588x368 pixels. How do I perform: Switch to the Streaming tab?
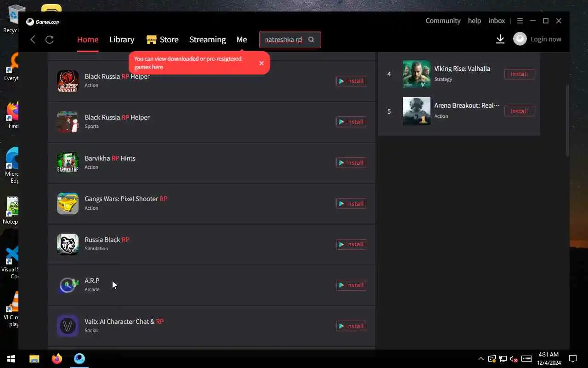coord(208,40)
